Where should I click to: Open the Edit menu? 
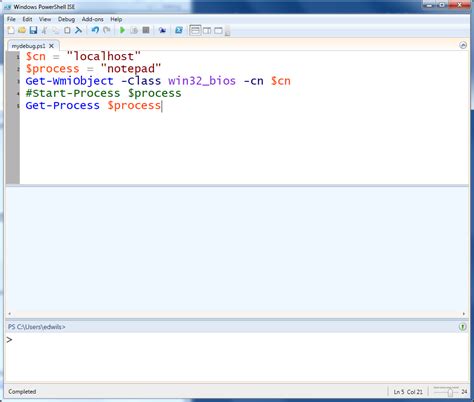tap(27, 19)
